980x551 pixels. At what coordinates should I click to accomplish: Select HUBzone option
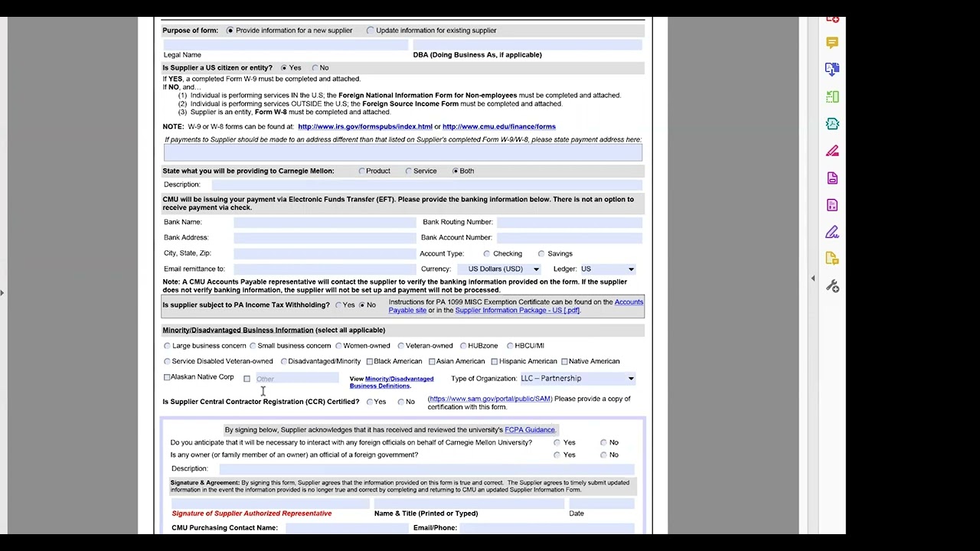pos(463,346)
